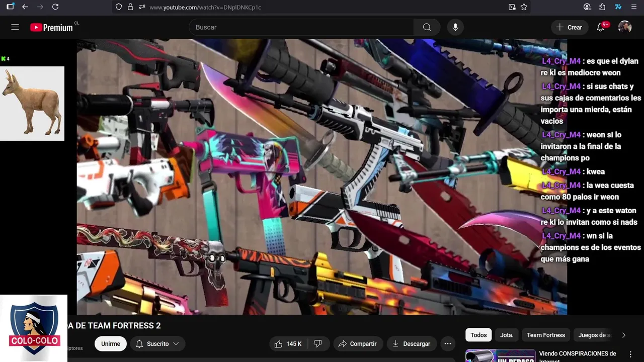Click the video player frame
Viewport: 644px width, 362px height.
[x=322, y=177]
